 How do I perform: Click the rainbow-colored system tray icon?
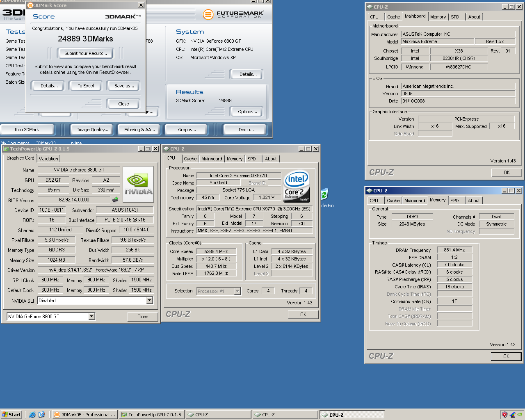[512, 415]
